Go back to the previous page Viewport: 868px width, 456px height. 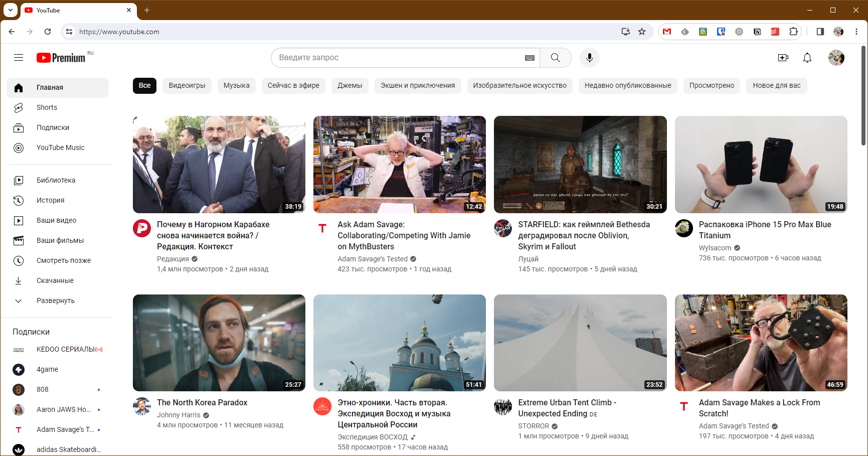pyautogui.click(x=12, y=32)
